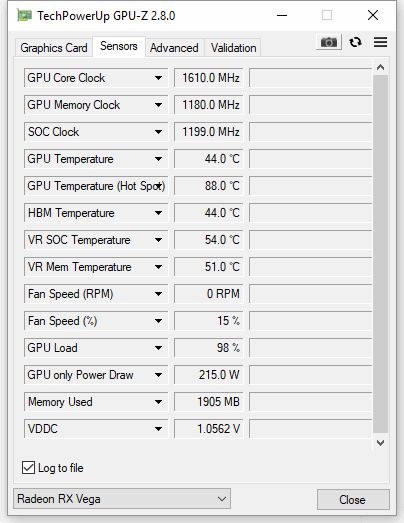Take a screenshot with the camera icon
The width and height of the screenshot is (404, 523).
pos(329,42)
